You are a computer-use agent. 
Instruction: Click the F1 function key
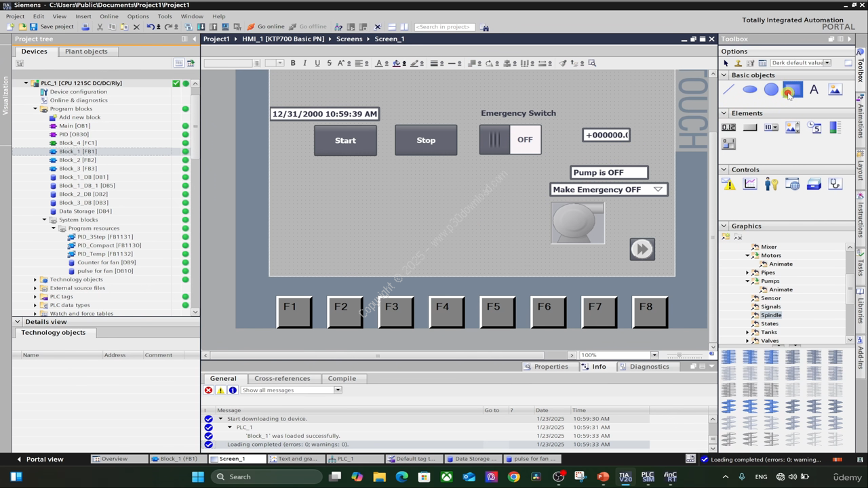(x=294, y=312)
